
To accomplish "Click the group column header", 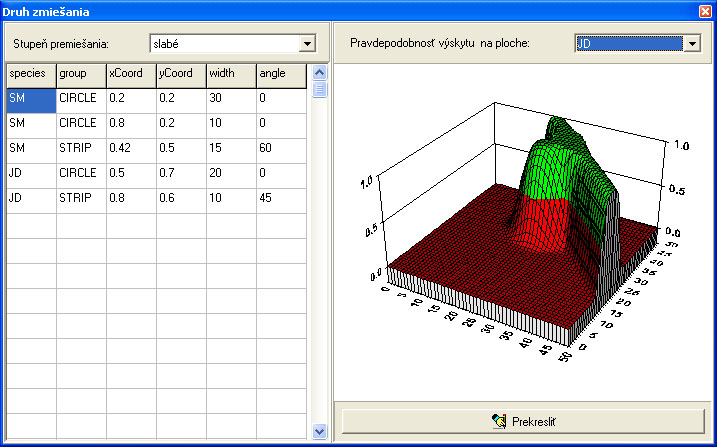I will [81, 74].
